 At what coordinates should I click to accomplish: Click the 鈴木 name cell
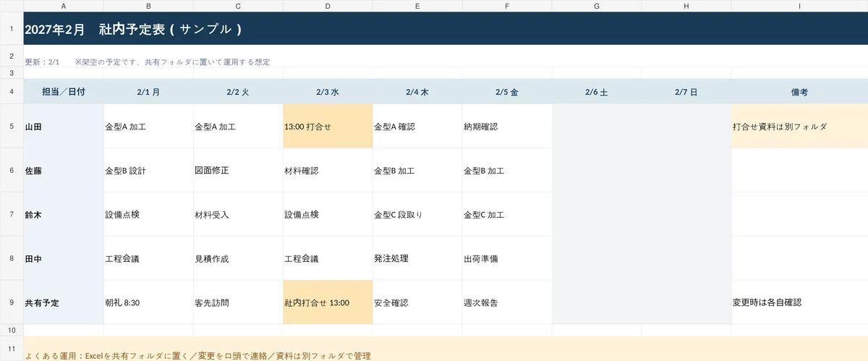(x=64, y=215)
